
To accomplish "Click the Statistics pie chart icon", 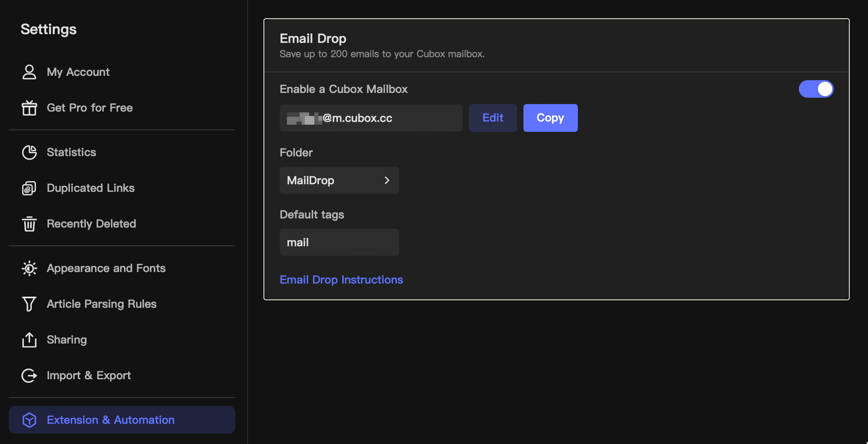I will click(x=29, y=152).
